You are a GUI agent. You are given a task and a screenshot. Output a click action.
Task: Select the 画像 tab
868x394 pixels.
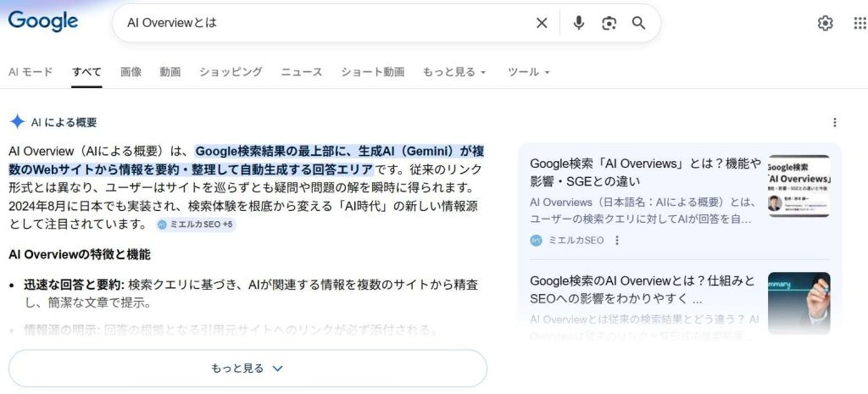tap(131, 72)
